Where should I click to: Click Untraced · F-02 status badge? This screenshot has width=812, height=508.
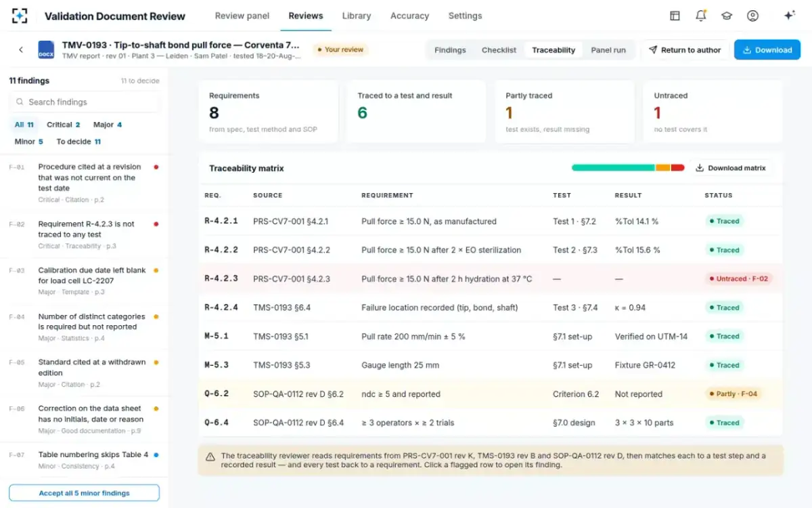click(x=739, y=278)
